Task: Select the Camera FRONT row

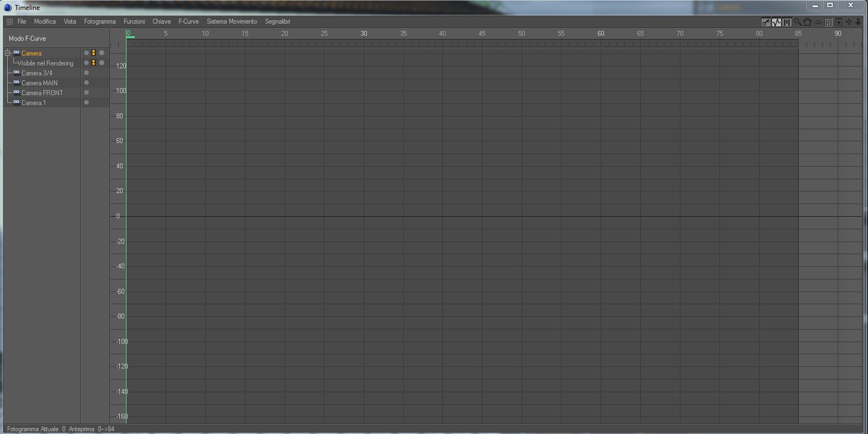Action: click(x=42, y=93)
